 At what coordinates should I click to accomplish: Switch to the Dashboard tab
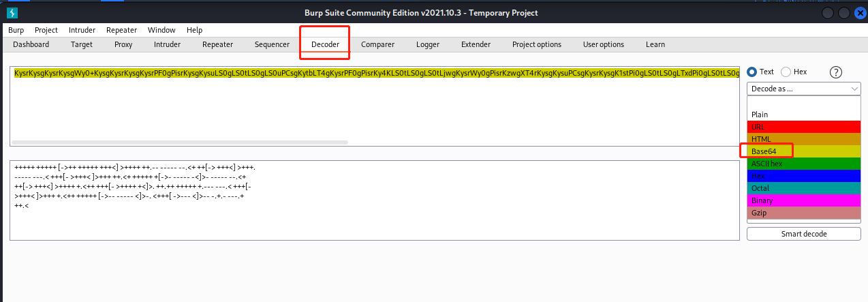[31, 44]
